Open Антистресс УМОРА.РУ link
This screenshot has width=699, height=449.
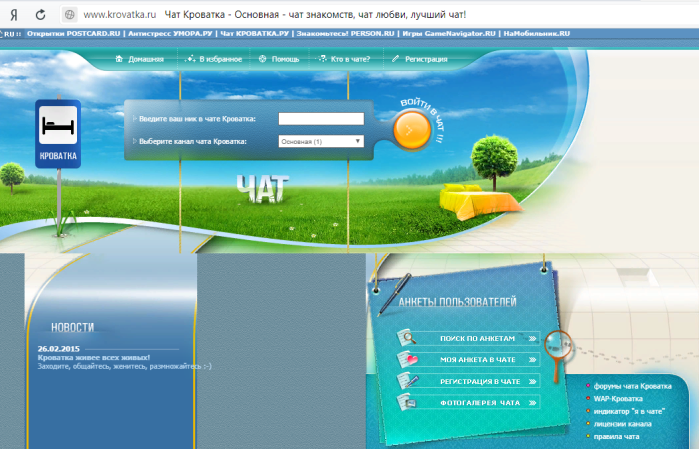coord(170,33)
